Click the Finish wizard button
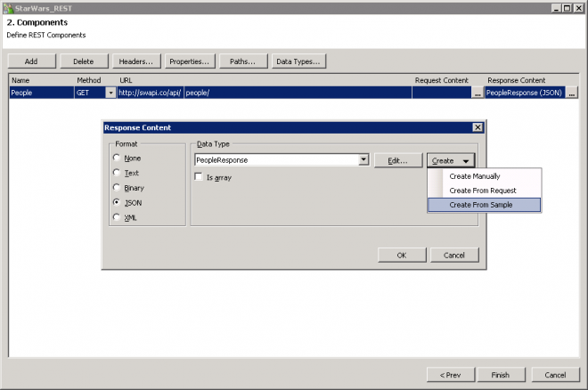 coord(501,375)
